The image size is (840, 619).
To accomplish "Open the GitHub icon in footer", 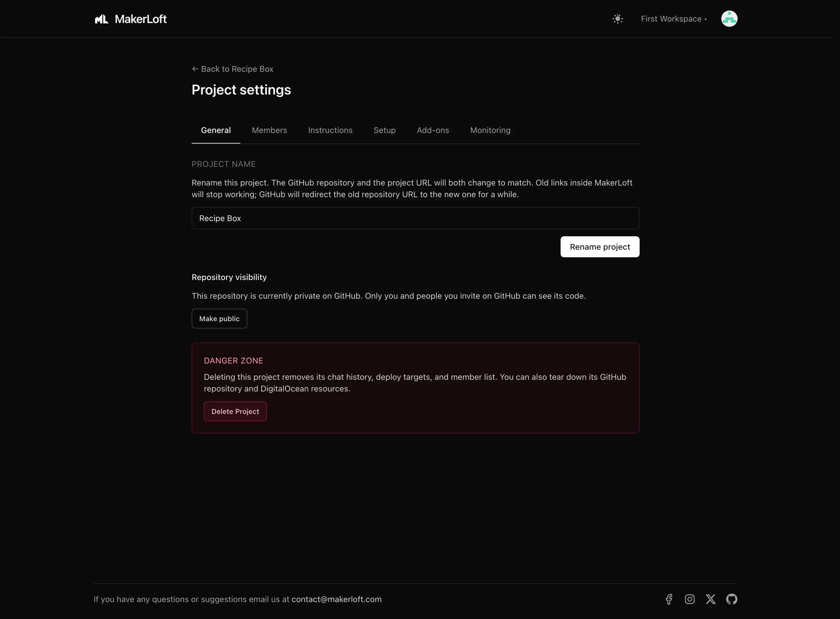I will [x=731, y=599].
